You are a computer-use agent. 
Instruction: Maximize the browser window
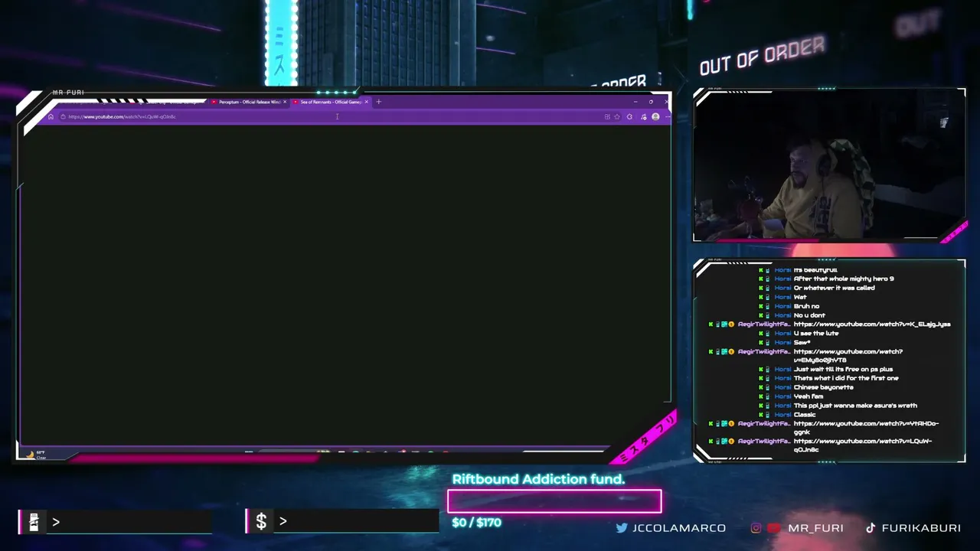point(651,102)
